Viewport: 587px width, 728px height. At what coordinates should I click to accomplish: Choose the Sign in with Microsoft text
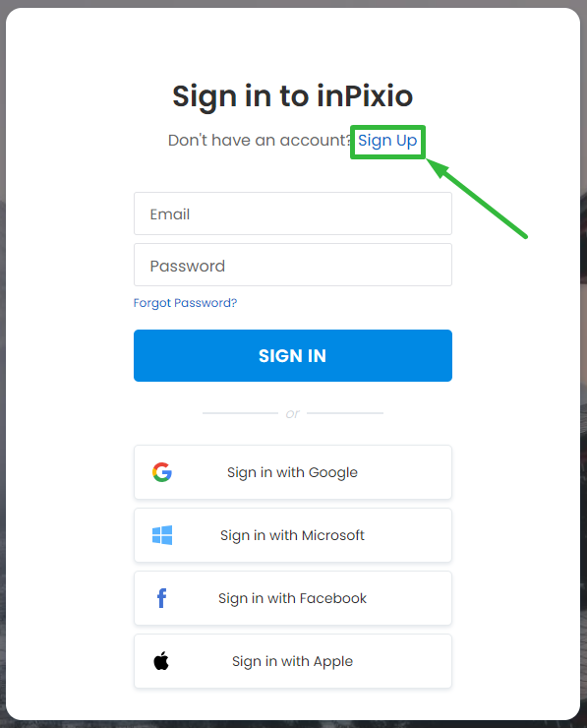292,535
